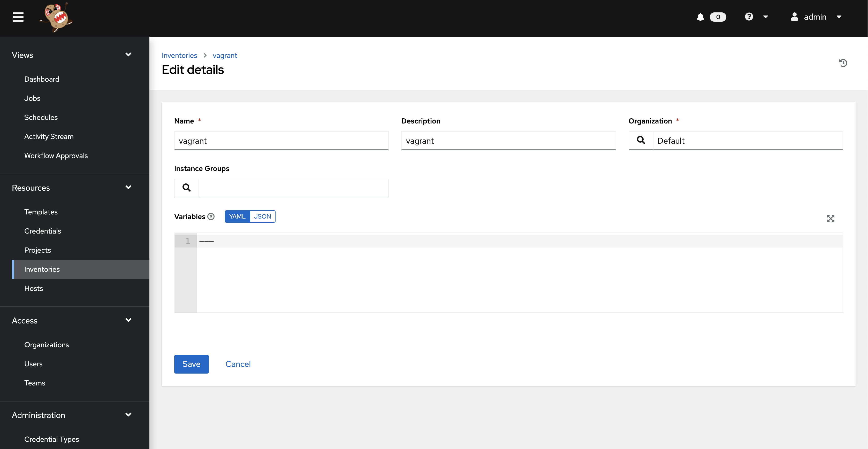Toggle Variables format to JSON
The width and height of the screenshot is (868, 449).
pos(262,216)
